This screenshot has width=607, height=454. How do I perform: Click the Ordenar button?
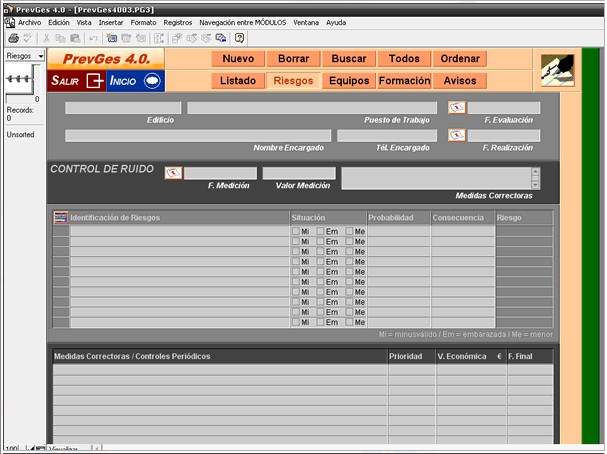(460, 59)
